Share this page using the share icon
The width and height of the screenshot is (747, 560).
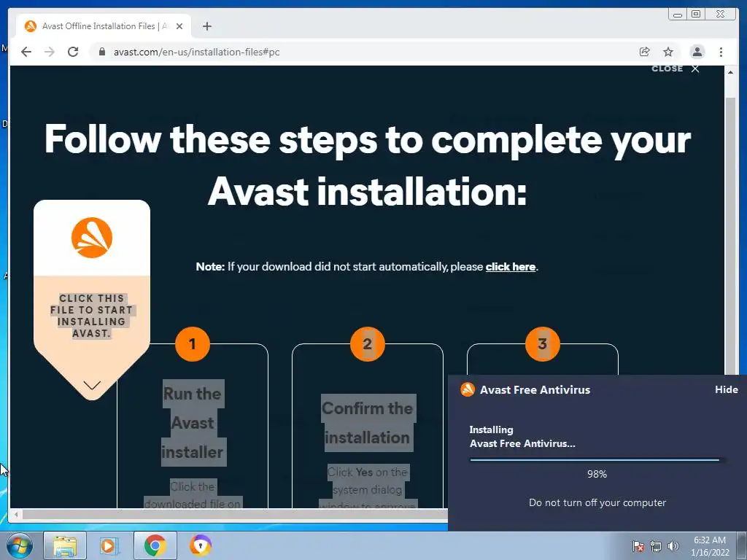click(x=645, y=52)
